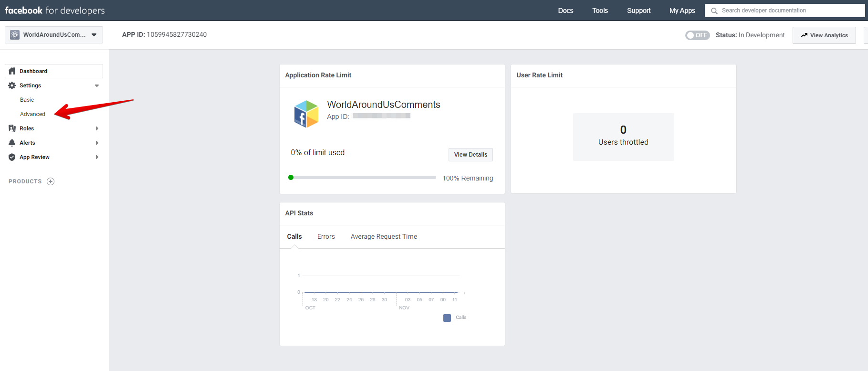The width and height of the screenshot is (868, 371).
Task: Click the View Analytics chart arrow icon
Action: click(x=804, y=35)
